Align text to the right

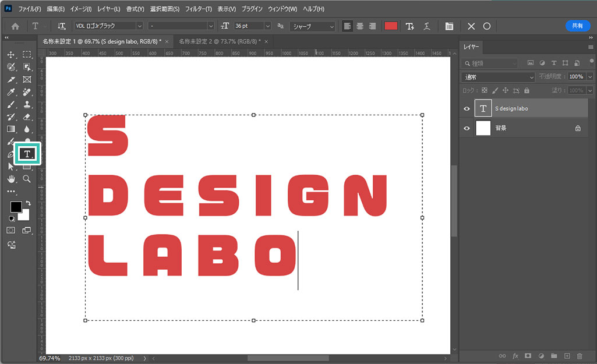pos(372,26)
